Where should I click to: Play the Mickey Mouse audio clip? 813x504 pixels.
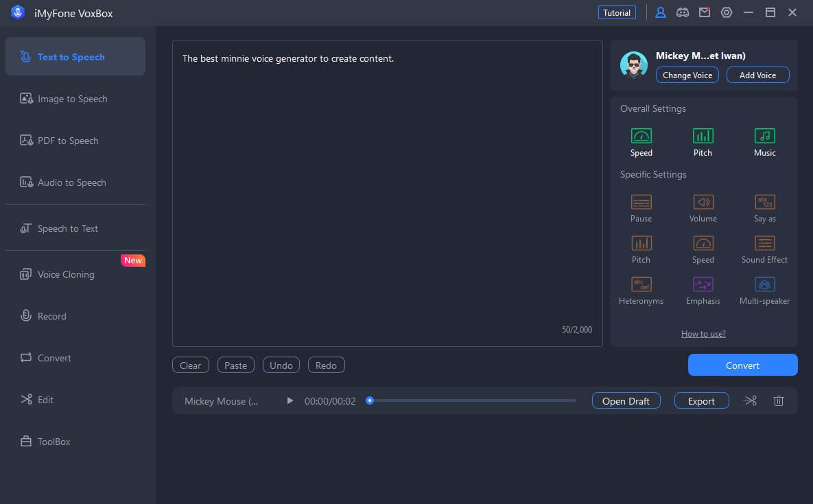(x=290, y=400)
